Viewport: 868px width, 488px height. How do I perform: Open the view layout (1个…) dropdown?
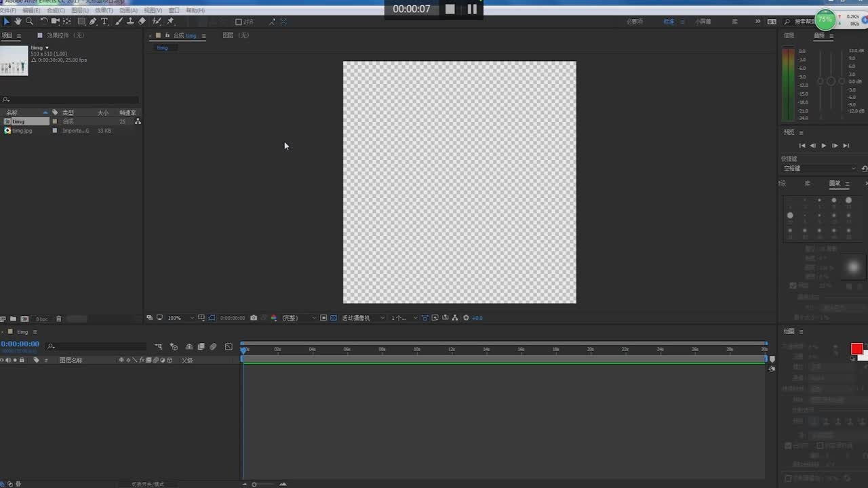(x=404, y=318)
